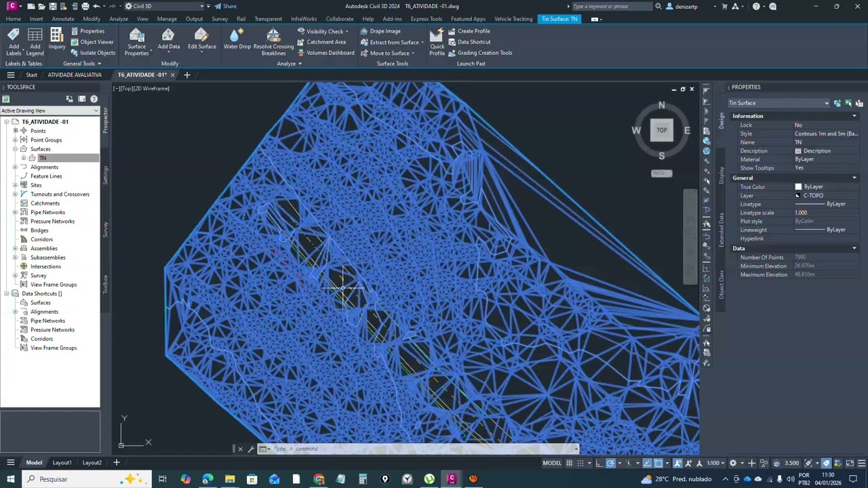Open the Quick Profile tool
Image resolution: width=868 pixels, height=488 pixels.
[437, 42]
